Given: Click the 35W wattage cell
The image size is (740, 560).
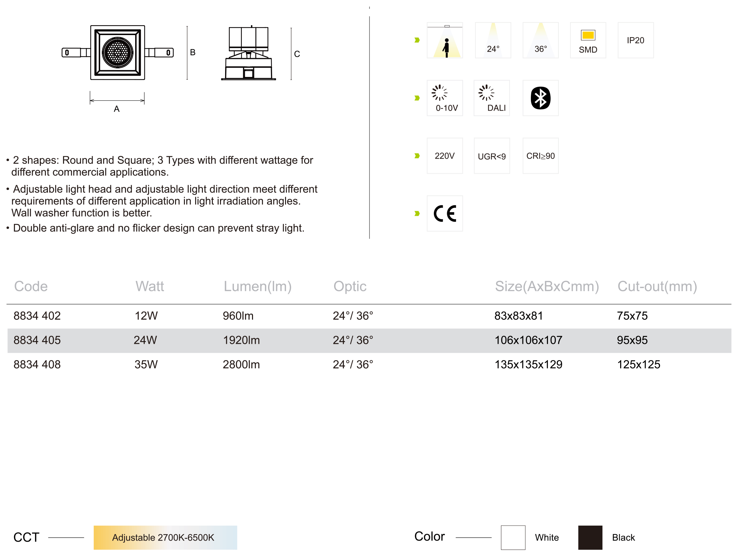Looking at the screenshot, I should click(x=146, y=365).
